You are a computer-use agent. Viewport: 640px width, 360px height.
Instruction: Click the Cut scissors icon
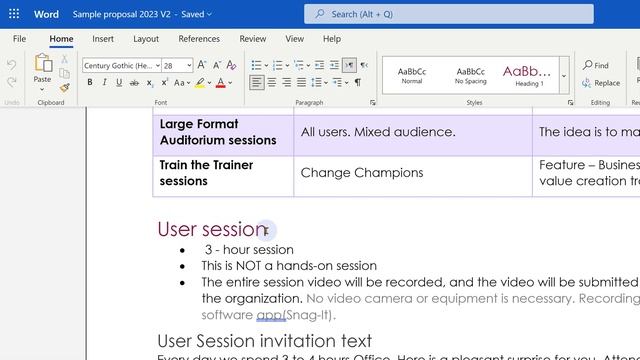(x=64, y=60)
